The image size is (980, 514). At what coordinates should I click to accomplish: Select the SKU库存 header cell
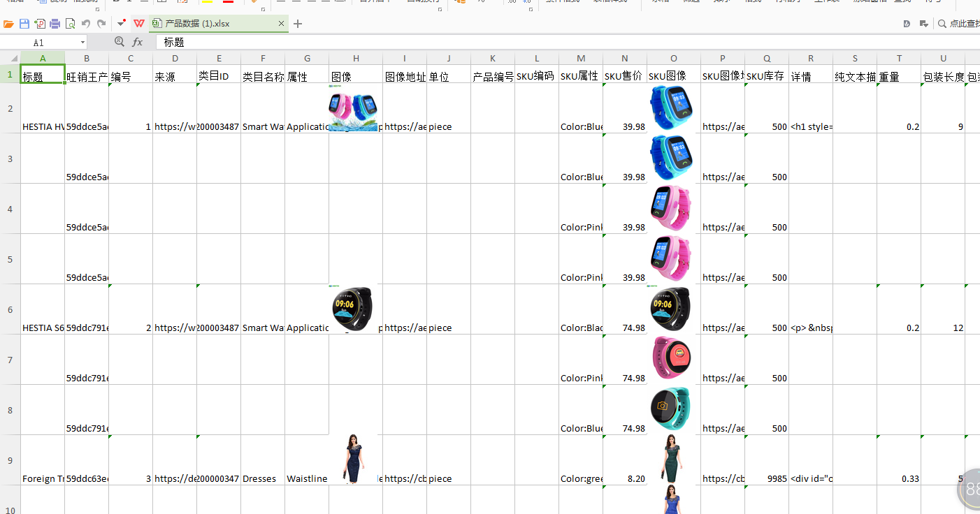[767, 75]
